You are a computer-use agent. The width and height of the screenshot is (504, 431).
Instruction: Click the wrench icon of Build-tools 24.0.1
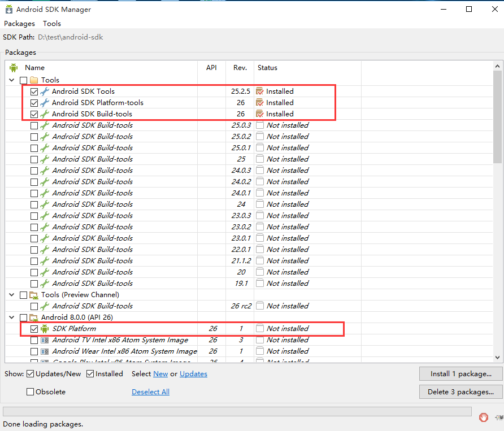pos(45,193)
